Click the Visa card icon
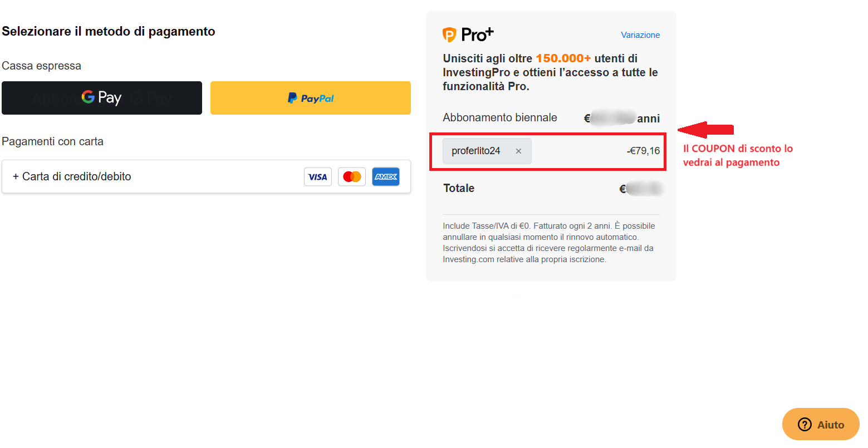This screenshot has height=448, width=868. click(318, 177)
